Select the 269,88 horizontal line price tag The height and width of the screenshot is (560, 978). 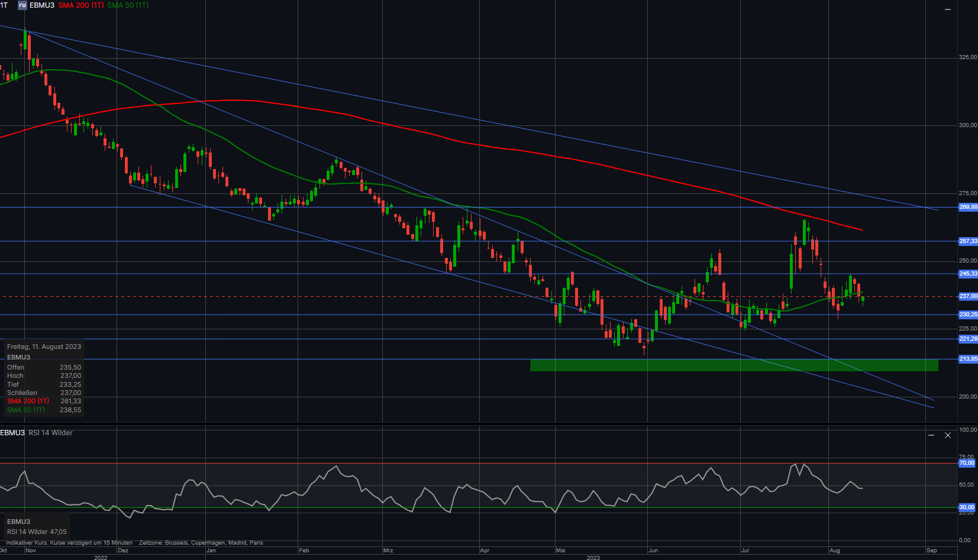968,207
